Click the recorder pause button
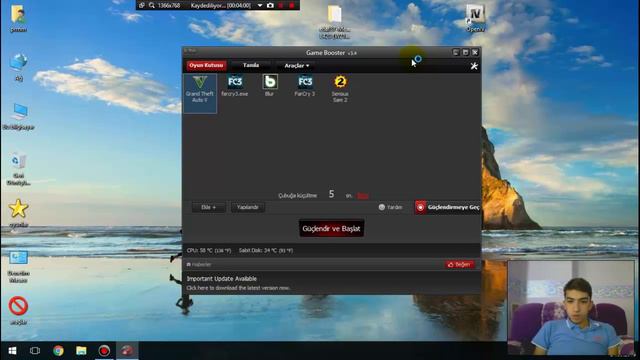 coord(281,5)
